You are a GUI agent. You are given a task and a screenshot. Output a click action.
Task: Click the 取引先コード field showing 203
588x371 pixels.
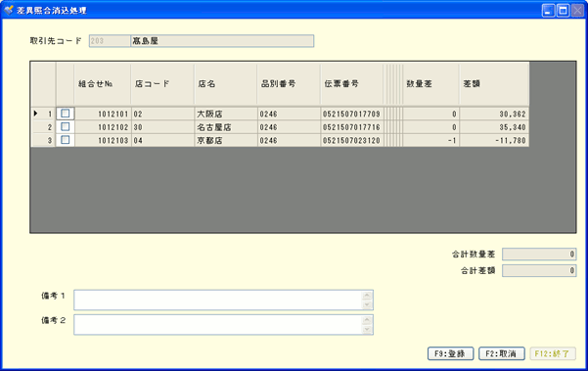[x=110, y=41]
